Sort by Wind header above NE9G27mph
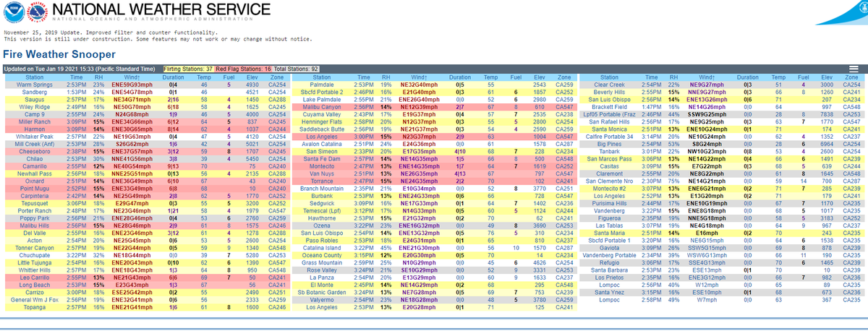Image resolution: width=868 pixels, height=331 pixels. [703, 77]
